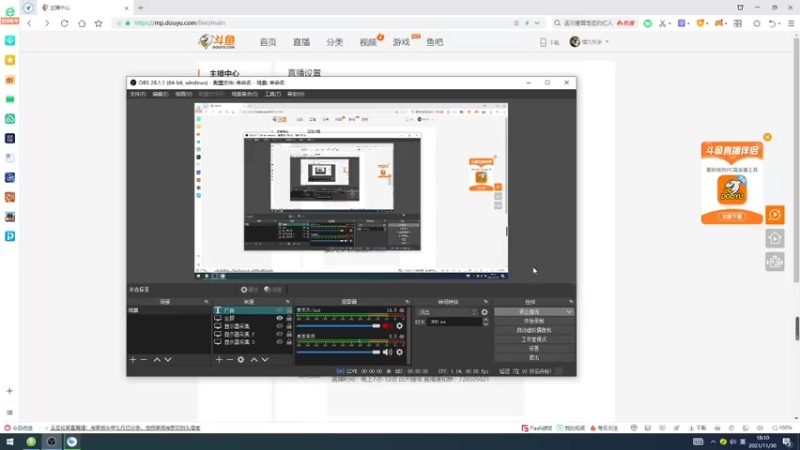Click the source filters button above docks

(x=273, y=290)
